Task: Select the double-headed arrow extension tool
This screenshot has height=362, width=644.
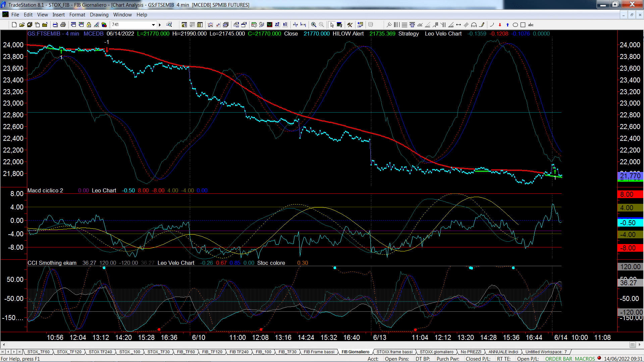Action: pos(459,24)
